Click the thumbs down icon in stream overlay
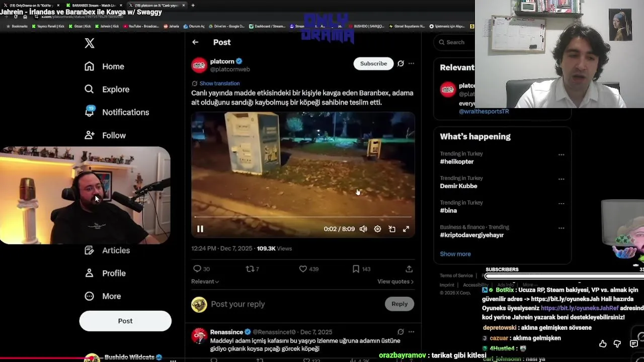Viewport: 644px width, 362px height. tap(617, 344)
